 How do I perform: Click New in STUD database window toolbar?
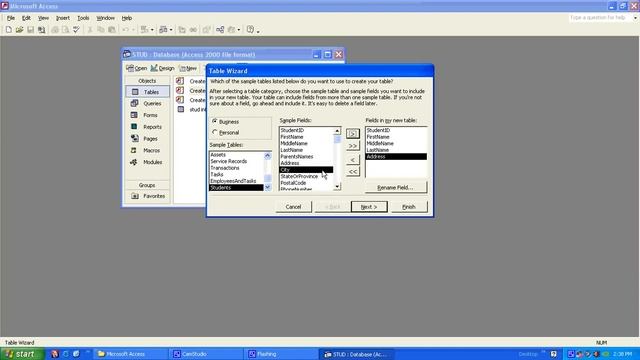(x=188, y=68)
